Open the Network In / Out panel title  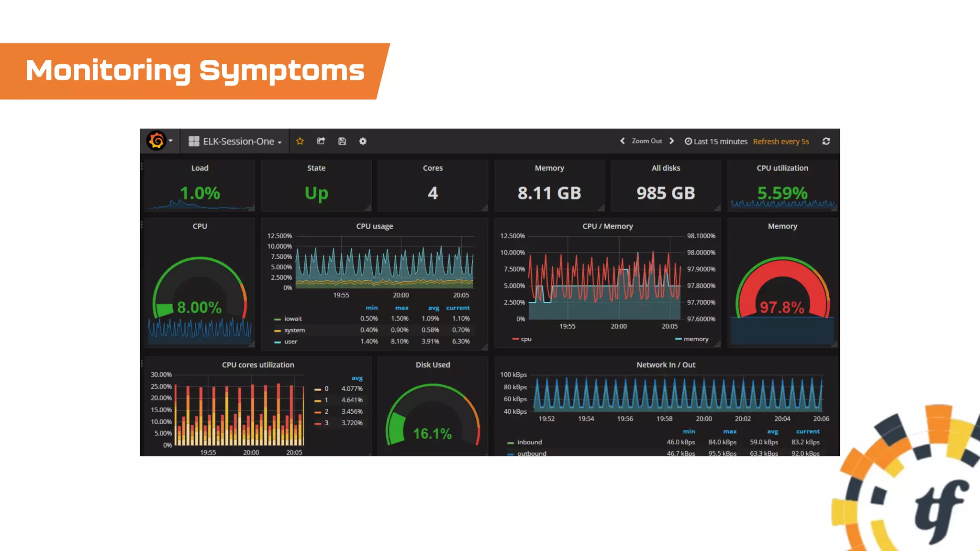666,365
